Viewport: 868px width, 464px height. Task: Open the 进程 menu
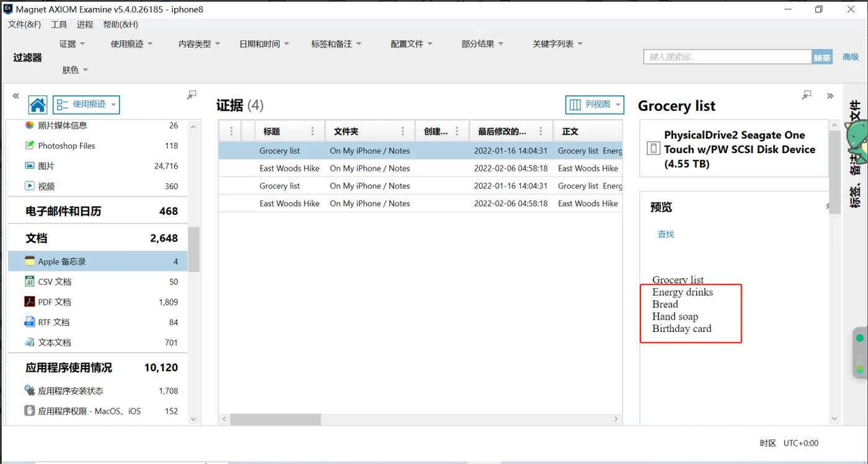coord(85,25)
